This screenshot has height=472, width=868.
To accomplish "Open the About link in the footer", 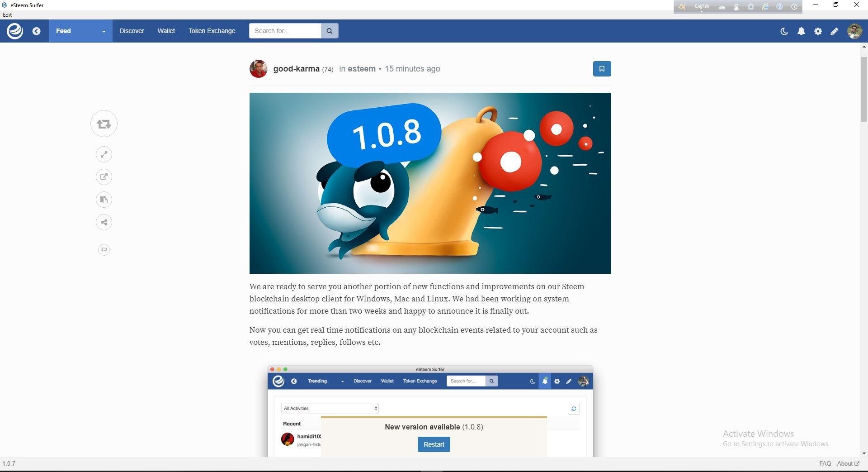I will [x=848, y=464].
